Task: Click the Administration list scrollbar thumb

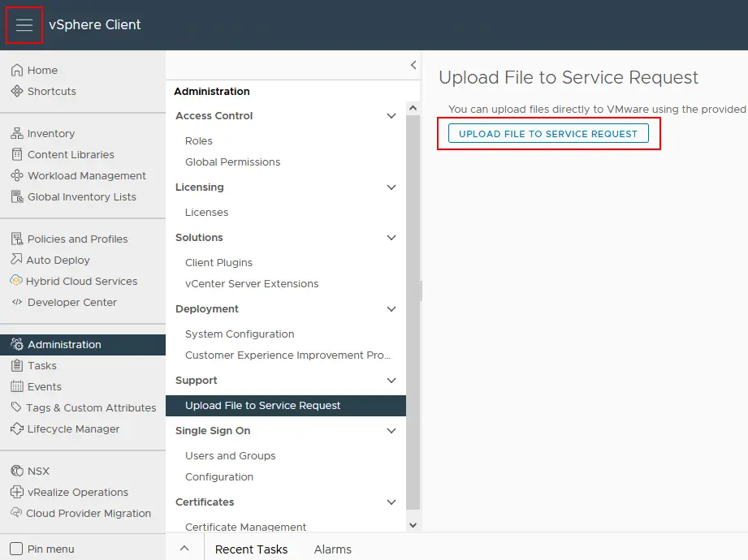Action: coord(413,312)
